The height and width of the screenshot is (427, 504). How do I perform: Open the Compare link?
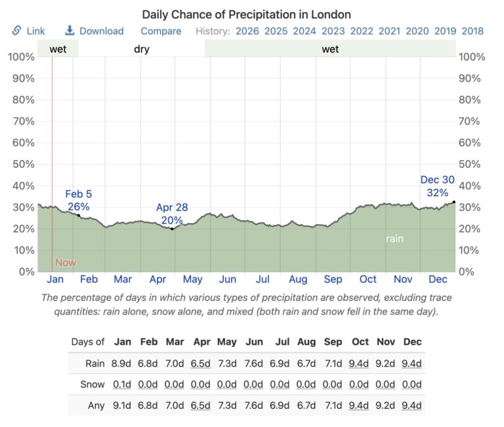click(x=161, y=31)
